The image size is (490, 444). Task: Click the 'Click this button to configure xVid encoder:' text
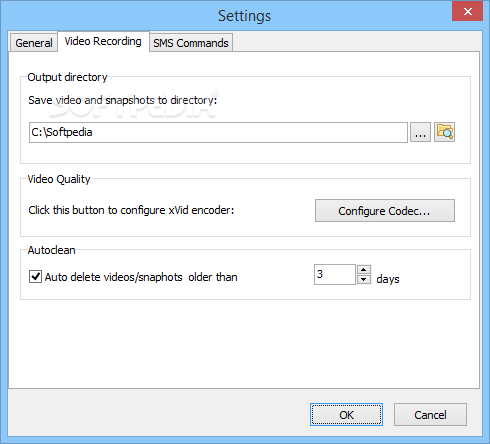pyautogui.click(x=131, y=210)
